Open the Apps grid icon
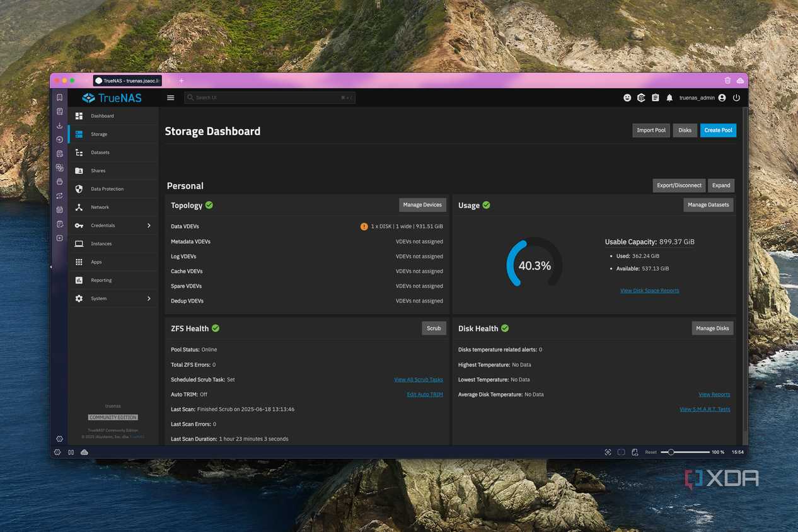 (79, 262)
